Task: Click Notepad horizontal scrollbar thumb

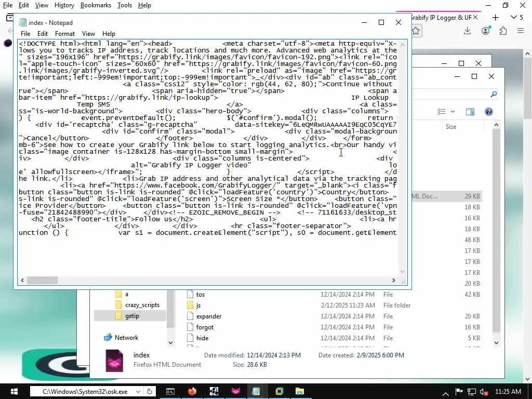Action: (42, 280)
